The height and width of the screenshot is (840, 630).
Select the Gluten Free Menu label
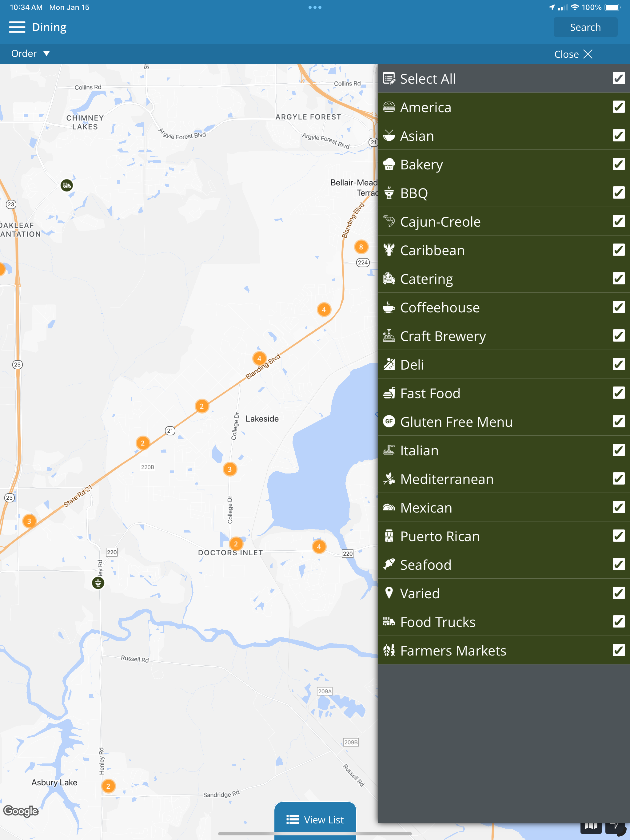click(x=457, y=422)
